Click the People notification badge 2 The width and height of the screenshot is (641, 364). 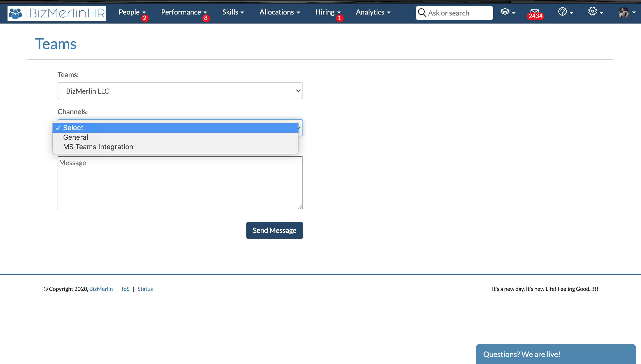[x=145, y=18]
